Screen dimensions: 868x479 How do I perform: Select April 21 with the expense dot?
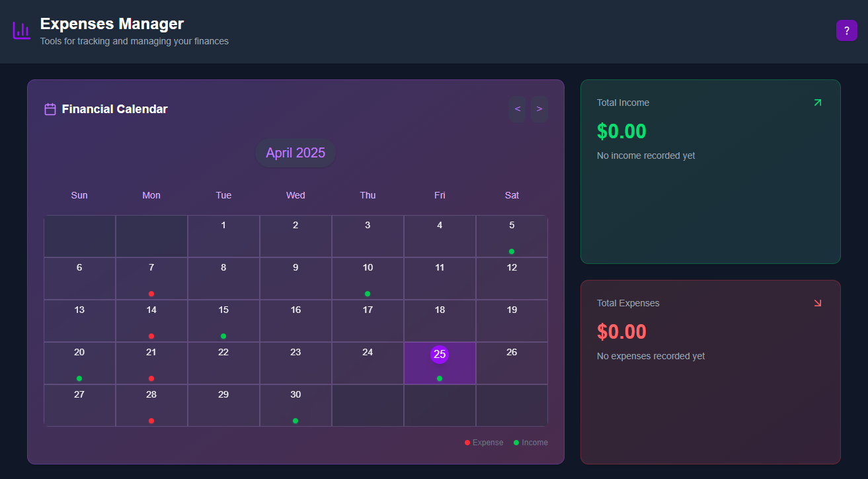click(151, 363)
